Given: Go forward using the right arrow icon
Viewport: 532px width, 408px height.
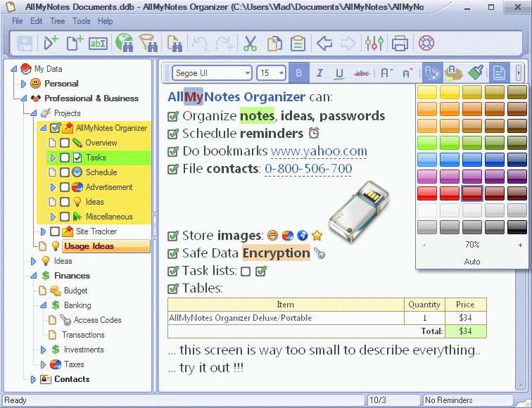Looking at the screenshot, I should (x=348, y=44).
